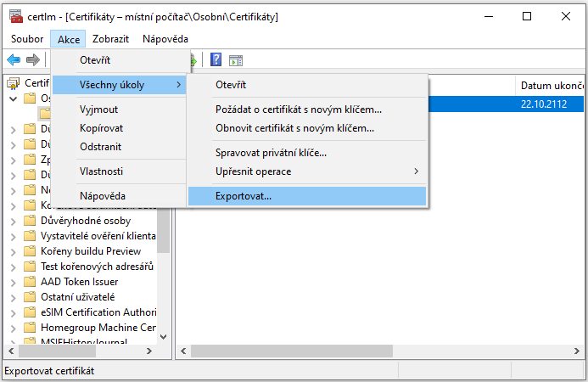Click the Show/Hide Action Pane toolbar icon

(x=236, y=60)
